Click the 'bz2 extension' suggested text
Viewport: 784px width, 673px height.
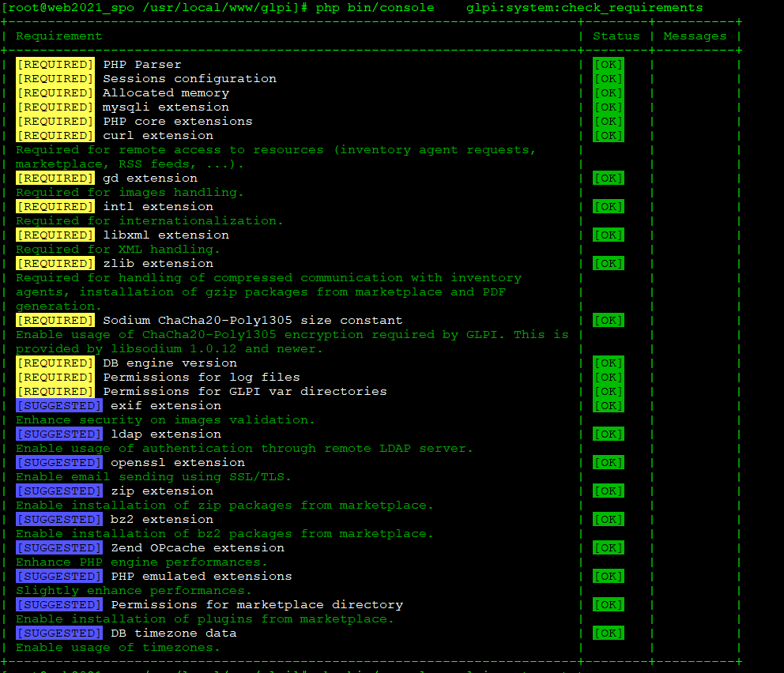coord(162,520)
